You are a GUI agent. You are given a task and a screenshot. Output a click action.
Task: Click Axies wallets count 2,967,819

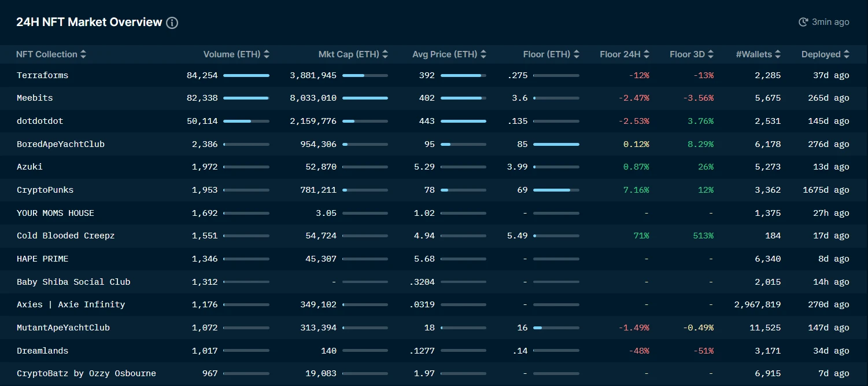[x=758, y=304]
